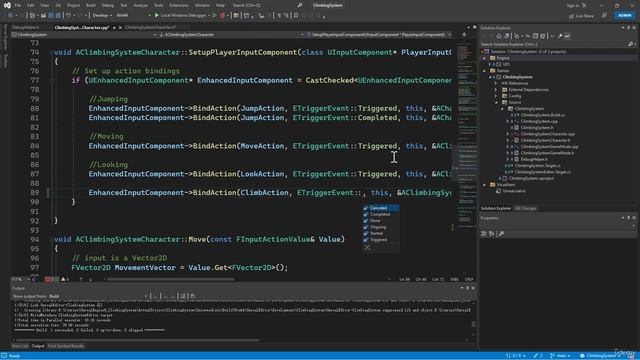Click Solution Explorer Show All Files icon
This screenshot has width=640, height=360.
543,36
